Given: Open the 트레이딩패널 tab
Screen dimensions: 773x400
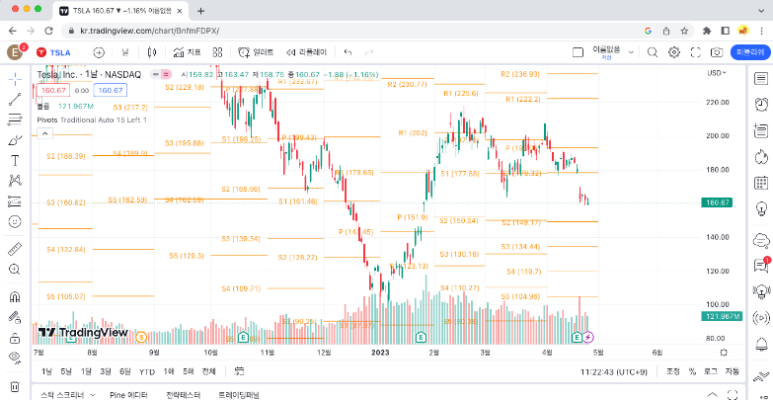Looking at the screenshot, I should [x=239, y=395].
